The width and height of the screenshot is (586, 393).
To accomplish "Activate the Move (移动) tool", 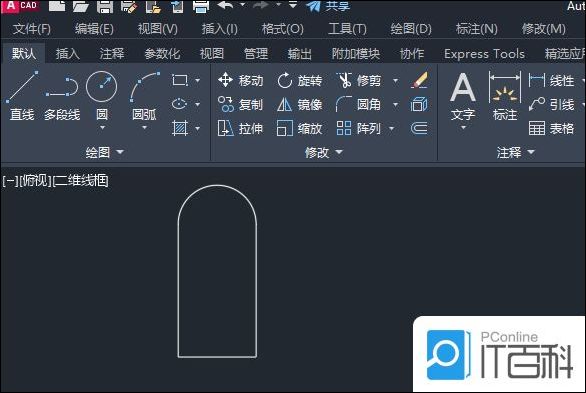I will 240,80.
